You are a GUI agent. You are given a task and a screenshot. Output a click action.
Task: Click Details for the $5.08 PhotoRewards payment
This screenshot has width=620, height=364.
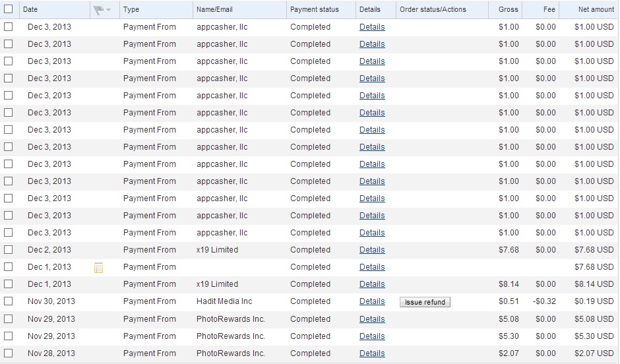pyautogui.click(x=372, y=319)
